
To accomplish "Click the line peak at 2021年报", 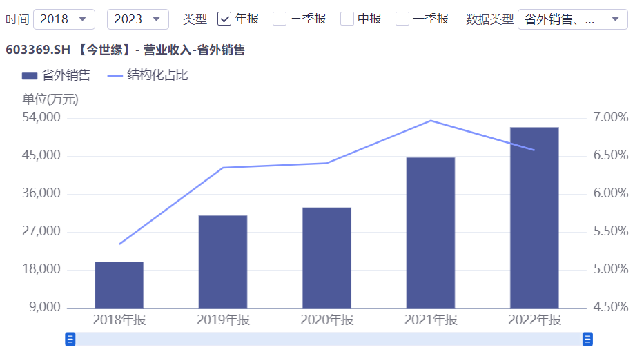I will pyautogui.click(x=431, y=121).
